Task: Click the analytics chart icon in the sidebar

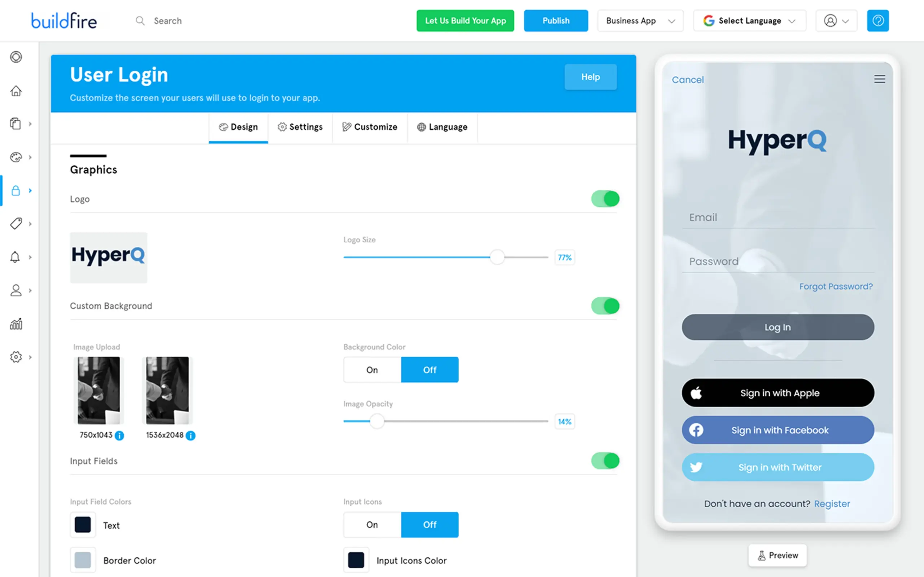Action: tap(16, 324)
